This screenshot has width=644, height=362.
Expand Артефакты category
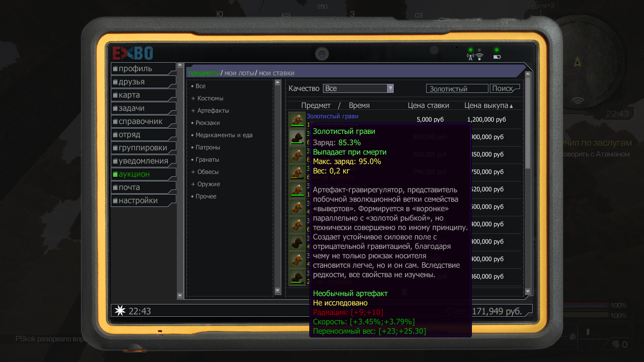coord(210,111)
